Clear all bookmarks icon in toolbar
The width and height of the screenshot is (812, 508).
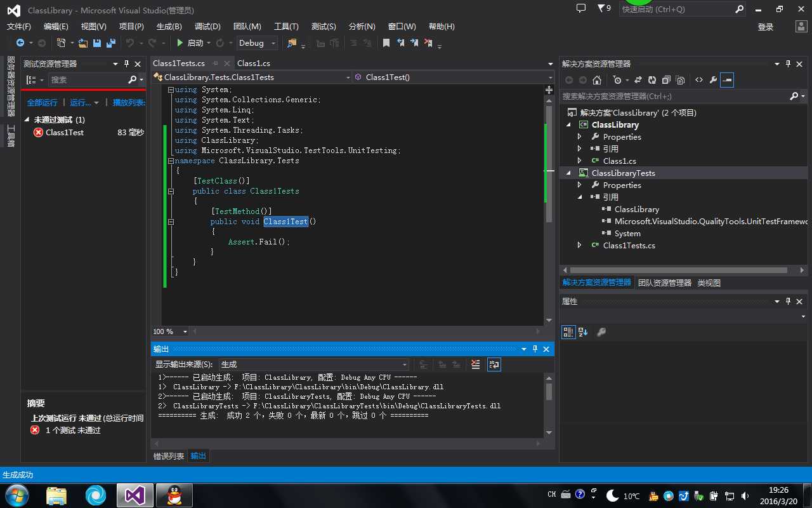(x=428, y=43)
